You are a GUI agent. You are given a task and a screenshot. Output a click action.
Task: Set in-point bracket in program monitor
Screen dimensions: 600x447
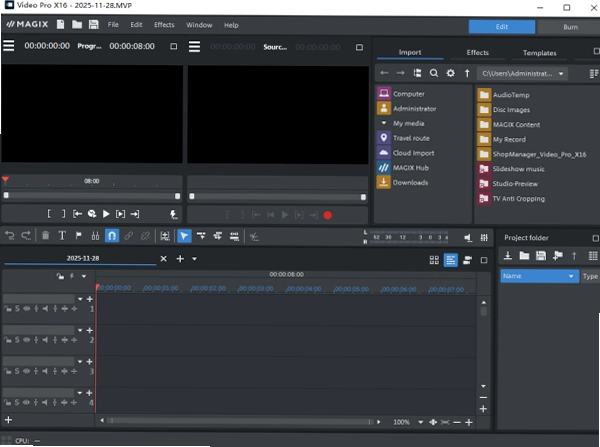point(49,214)
